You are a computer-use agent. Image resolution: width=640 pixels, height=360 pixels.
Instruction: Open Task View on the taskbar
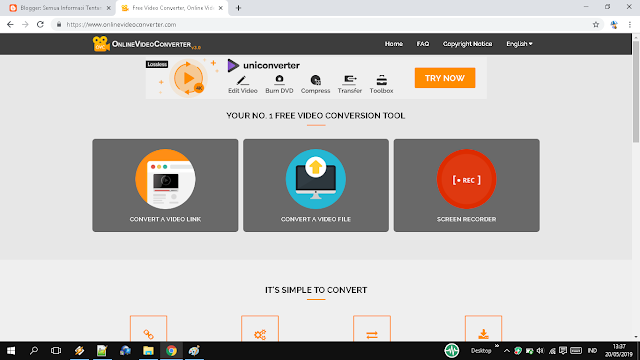56,351
